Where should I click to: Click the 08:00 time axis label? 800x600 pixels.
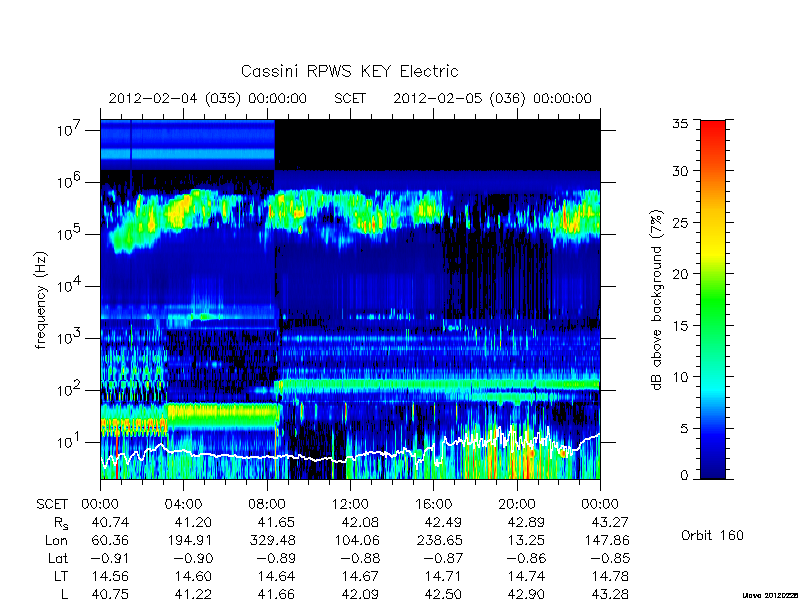[266, 505]
